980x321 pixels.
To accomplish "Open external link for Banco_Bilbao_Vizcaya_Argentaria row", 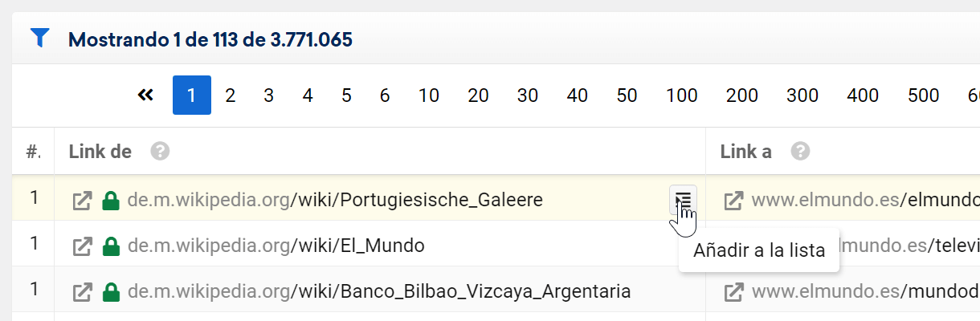I will click(x=82, y=291).
